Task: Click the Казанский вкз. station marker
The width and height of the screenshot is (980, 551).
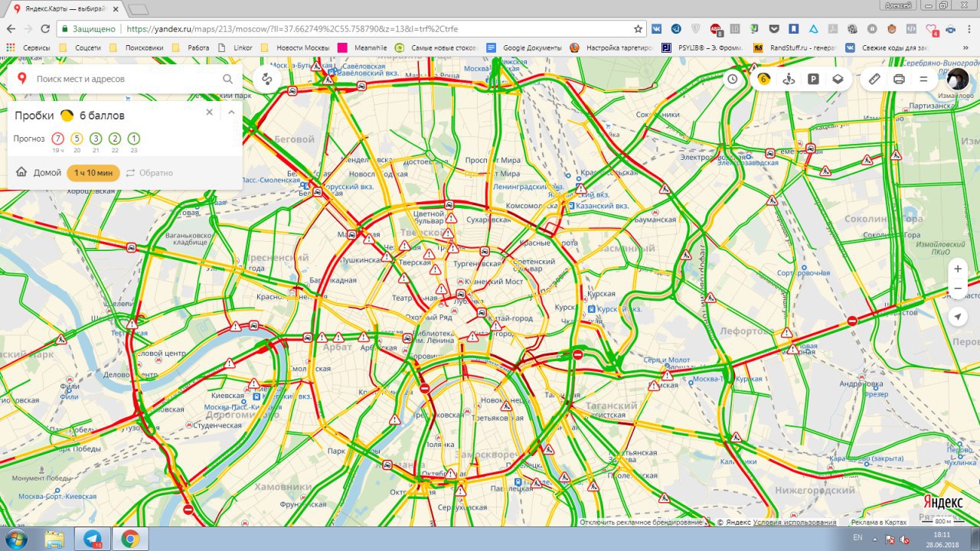Action: (x=597, y=206)
